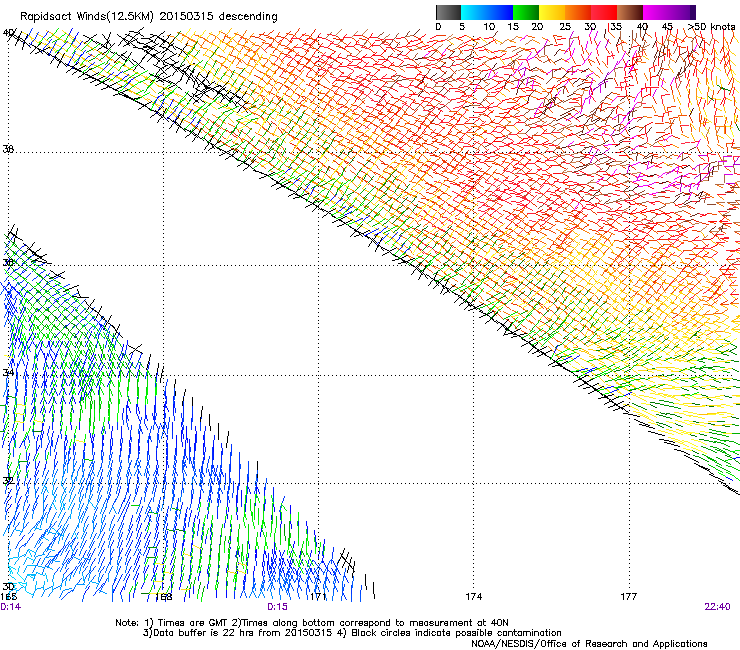Click the 'Times are GMT' note line
The image size is (740, 650).
point(312,623)
